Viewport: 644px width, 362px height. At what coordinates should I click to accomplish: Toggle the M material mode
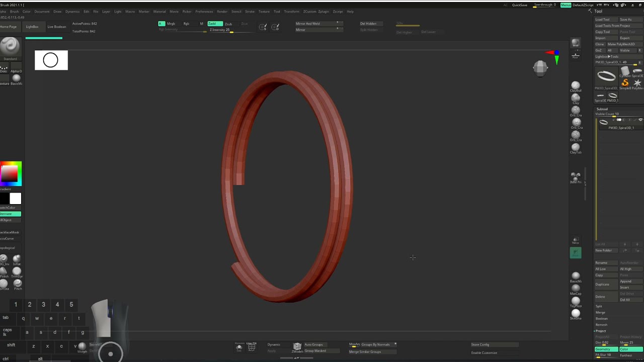[202, 24]
